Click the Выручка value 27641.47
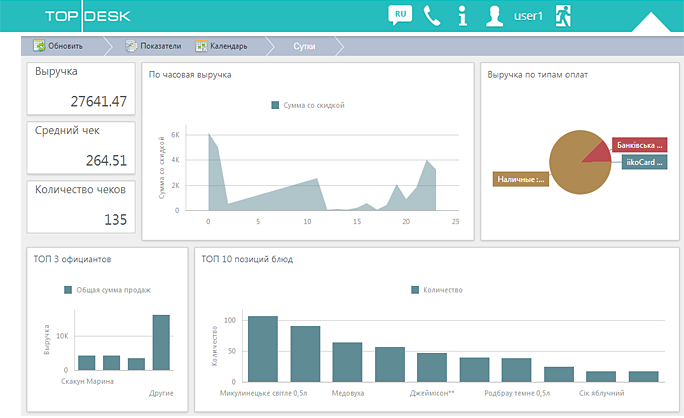The image size is (684, 418). click(x=99, y=101)
